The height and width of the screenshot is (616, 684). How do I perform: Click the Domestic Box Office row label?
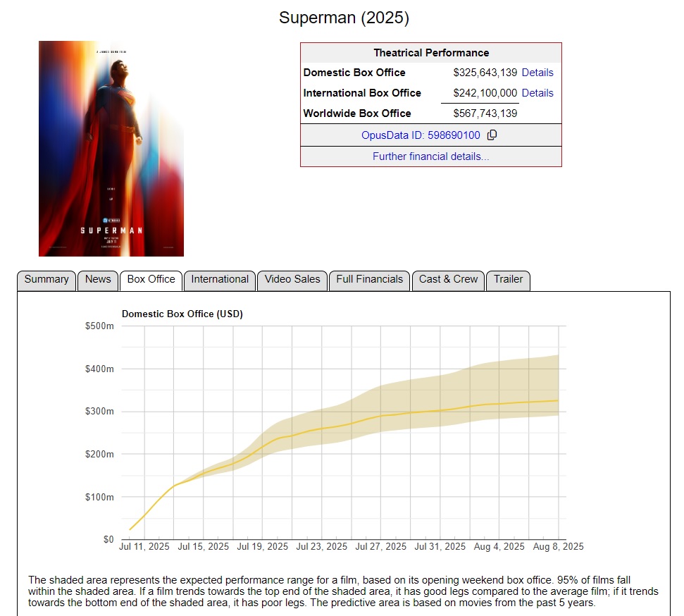(354, 73)
